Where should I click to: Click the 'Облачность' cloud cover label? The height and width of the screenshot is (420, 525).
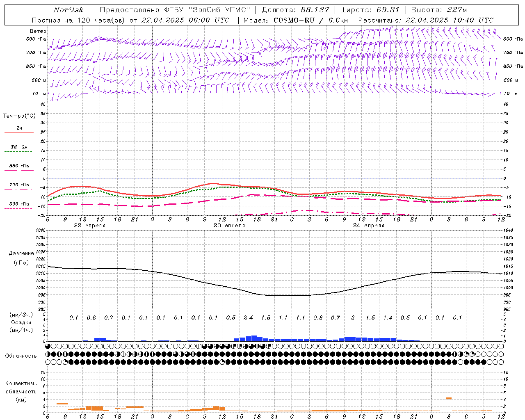(21, 356)
